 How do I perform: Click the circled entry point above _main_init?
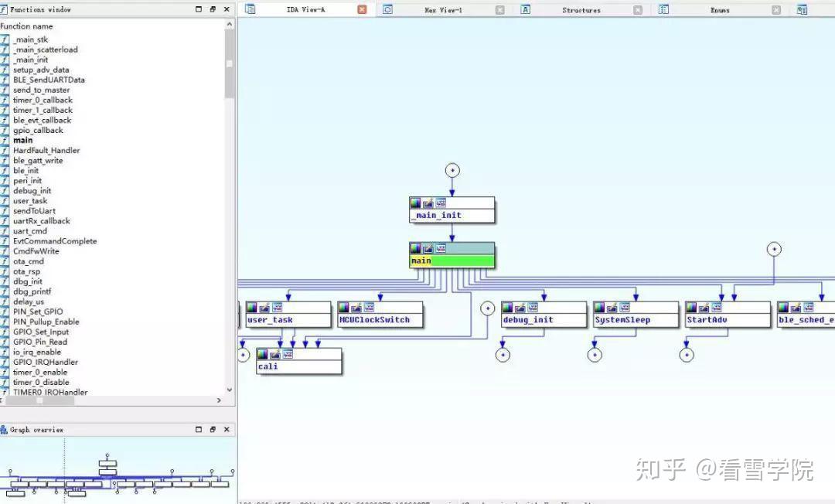[452, 170]
